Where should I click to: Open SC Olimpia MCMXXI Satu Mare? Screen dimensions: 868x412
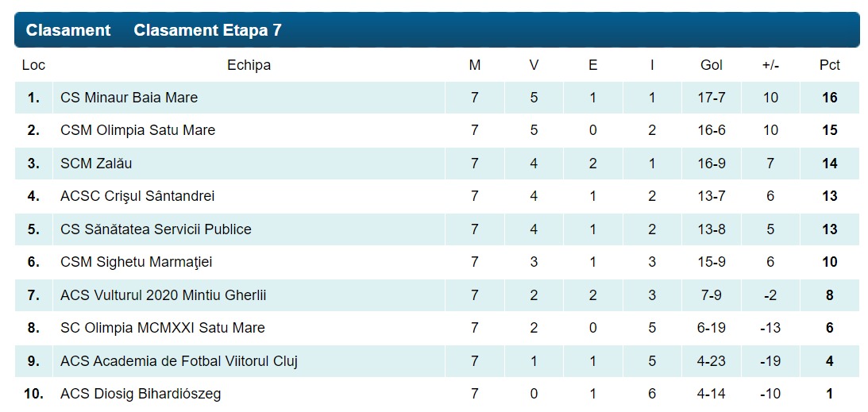(162, 328)
